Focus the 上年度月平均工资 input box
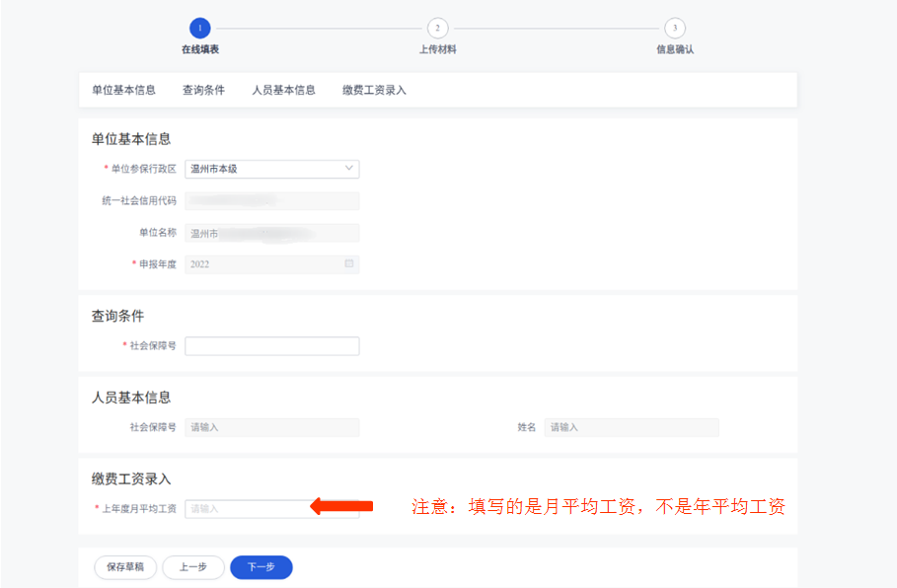Screen dimensions: 897x588 point(247,509)
